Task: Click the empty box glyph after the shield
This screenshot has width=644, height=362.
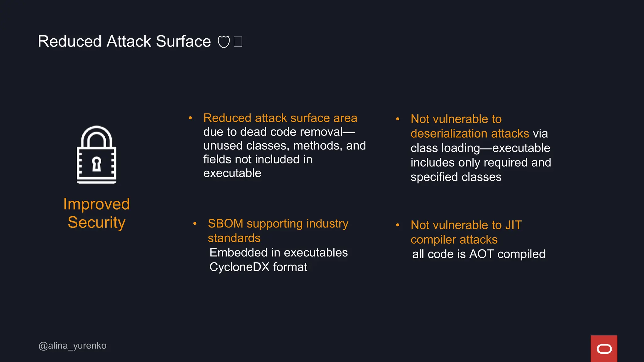Action: tap(238, 42)
